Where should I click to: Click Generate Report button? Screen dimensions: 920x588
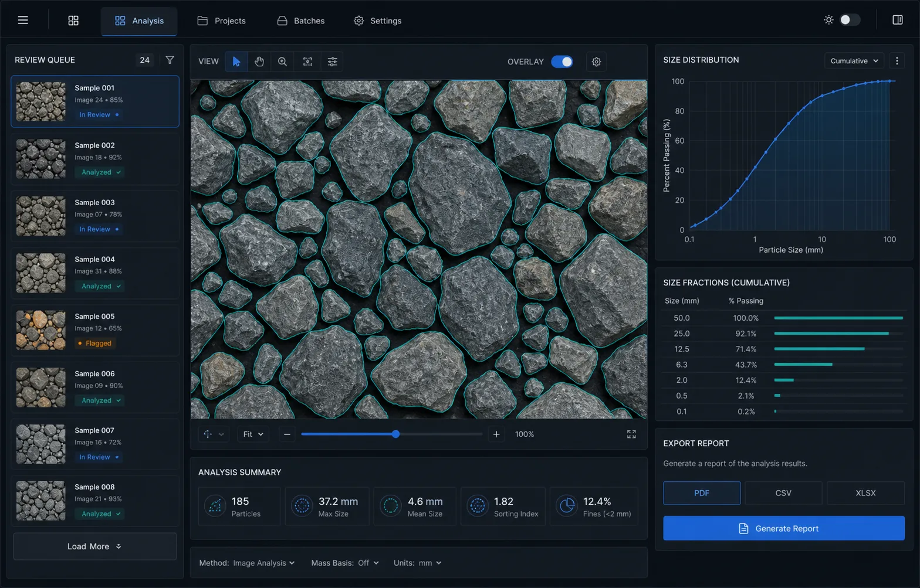[x=784, y=528]
